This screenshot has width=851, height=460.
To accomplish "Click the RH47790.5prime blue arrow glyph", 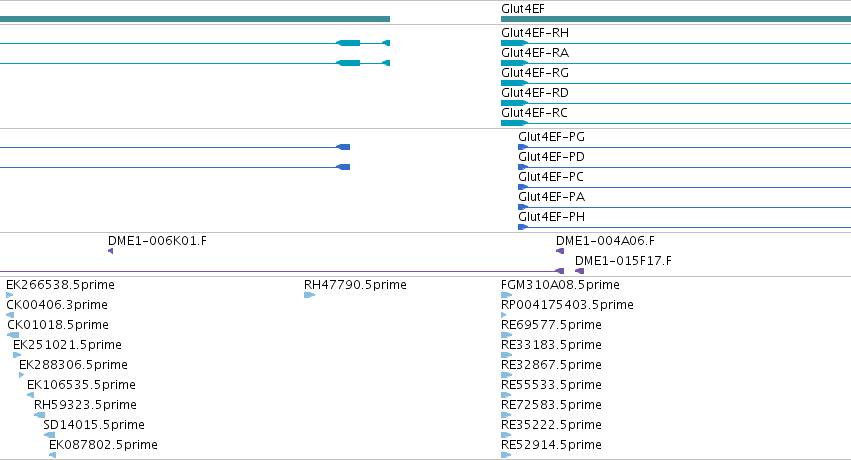I will tap(309, 295).
